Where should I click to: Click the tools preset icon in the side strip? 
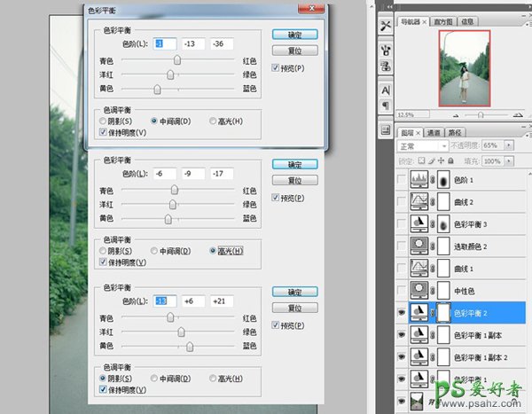click(386, 25)
